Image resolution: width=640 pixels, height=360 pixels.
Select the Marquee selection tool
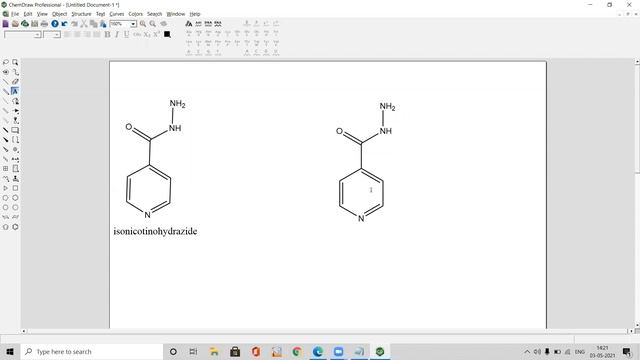pos(15,62)
